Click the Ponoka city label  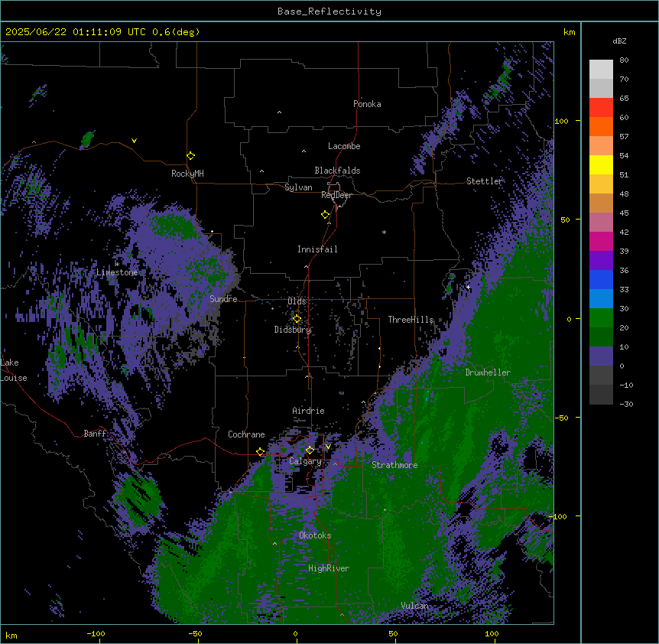coord(367,104)
